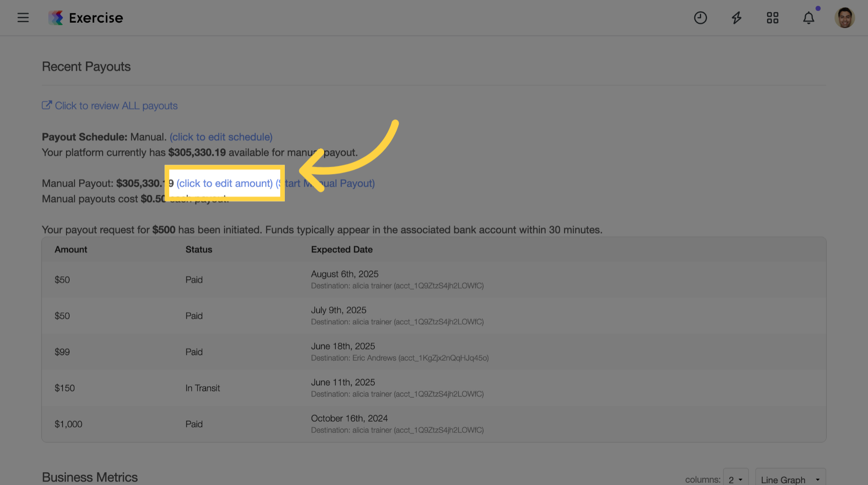Click the lightning bolt quick actions icon
The width and height of the screenshot is (868, 485).
pos(736,18)
